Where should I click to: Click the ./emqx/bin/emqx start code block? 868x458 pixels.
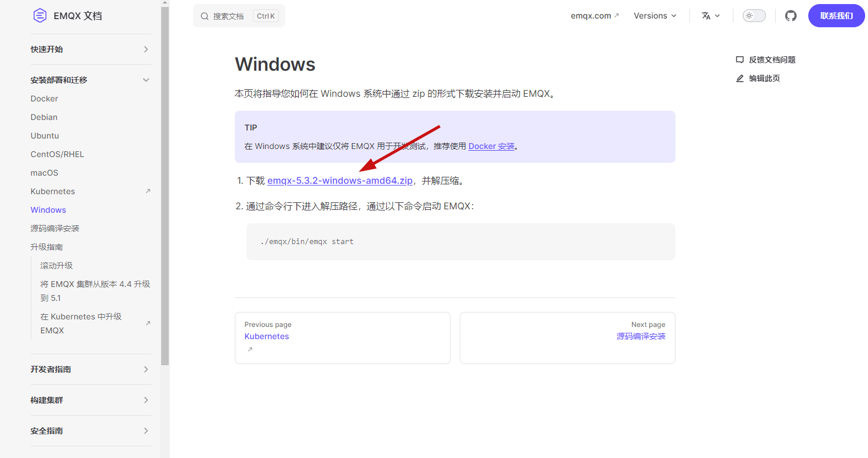(460, 241)
